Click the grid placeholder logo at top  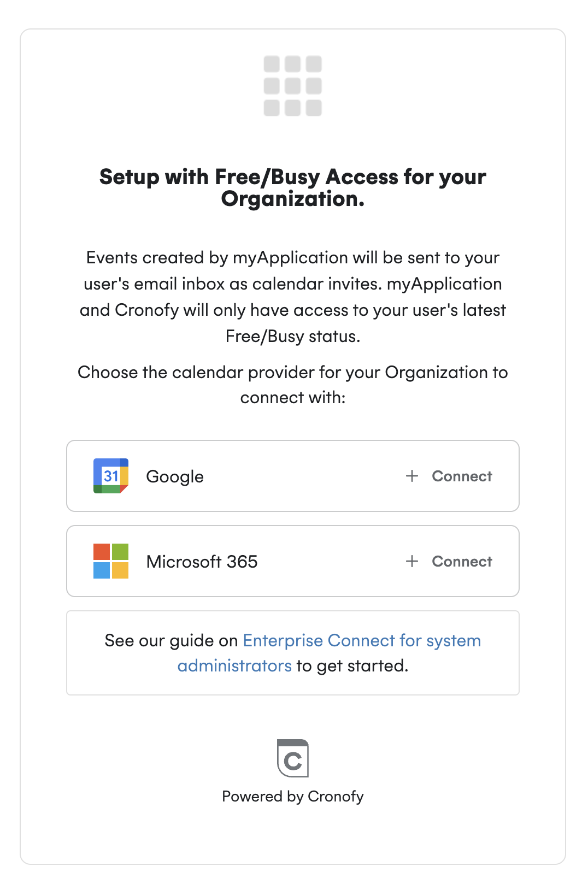click(293, 86)
